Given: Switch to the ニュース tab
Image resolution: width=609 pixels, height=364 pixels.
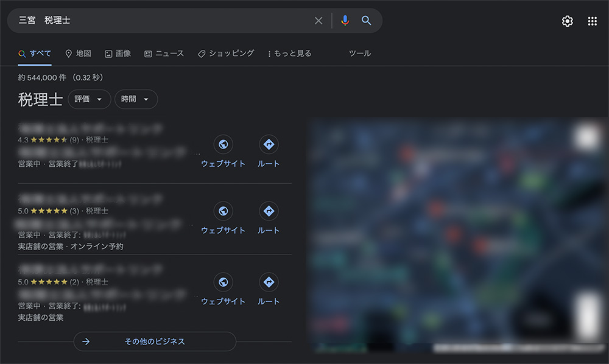Looking at the screenshot, I should 165,54.
